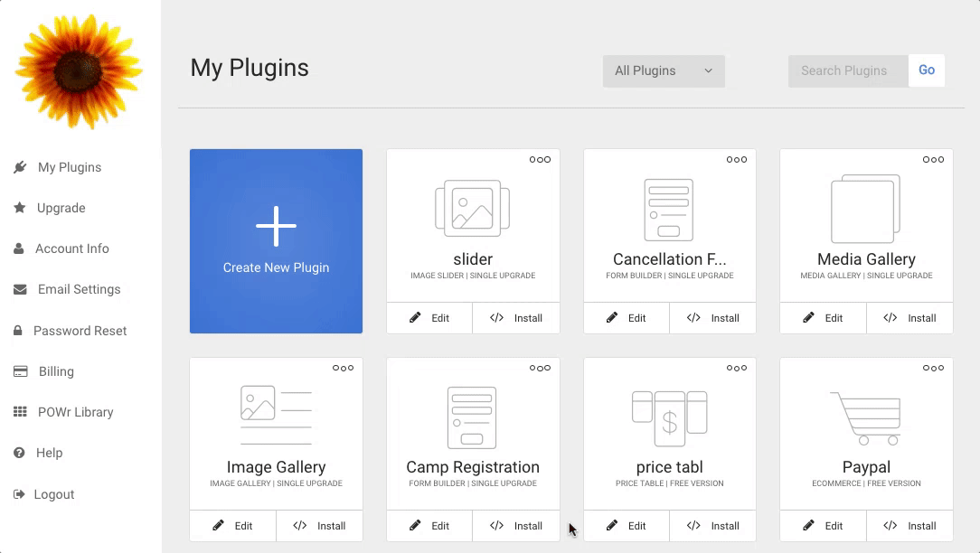Install the Paypal plugin
The width and height of the screenshot is (980, 553).
[x=910, y=526]
